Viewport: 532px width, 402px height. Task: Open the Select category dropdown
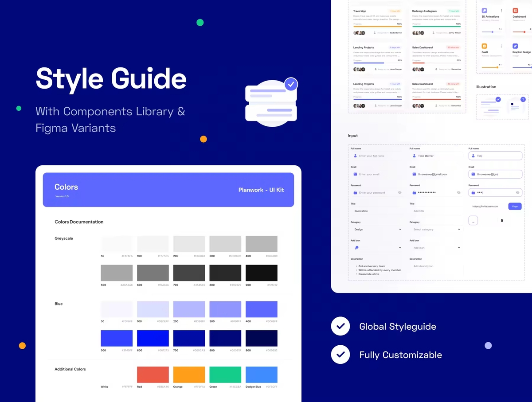tap(458, 230)
